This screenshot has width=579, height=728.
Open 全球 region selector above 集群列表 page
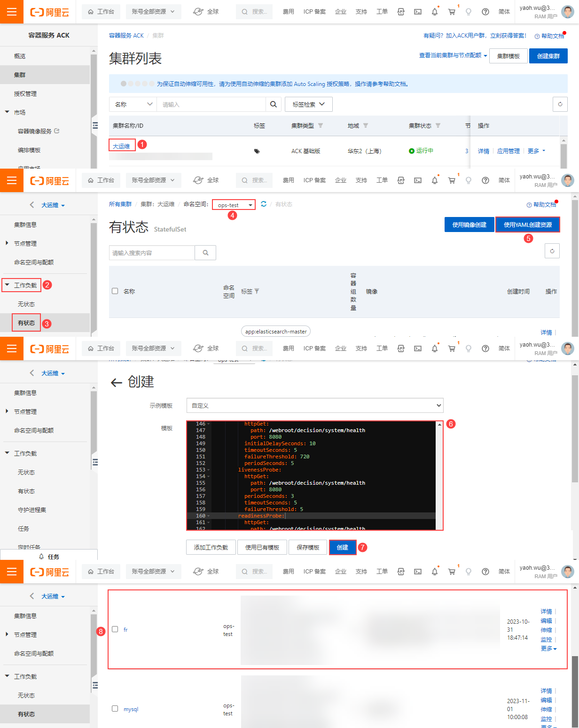coord(206,12)
